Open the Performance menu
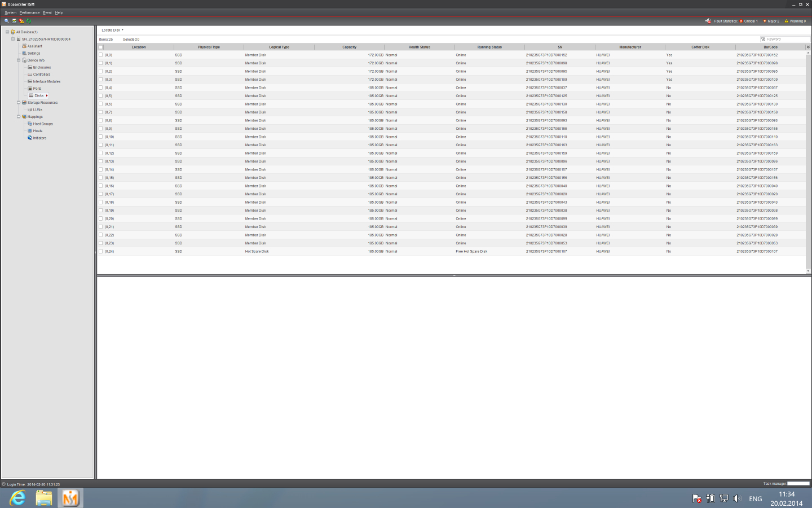Image resolution: width=812 pixels, height=508 pixels. (29, 12)
